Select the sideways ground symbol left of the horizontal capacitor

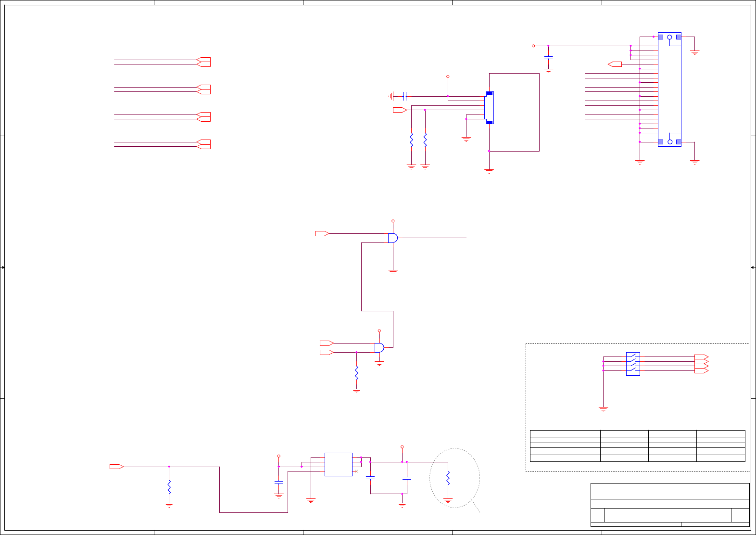[391, 96]
